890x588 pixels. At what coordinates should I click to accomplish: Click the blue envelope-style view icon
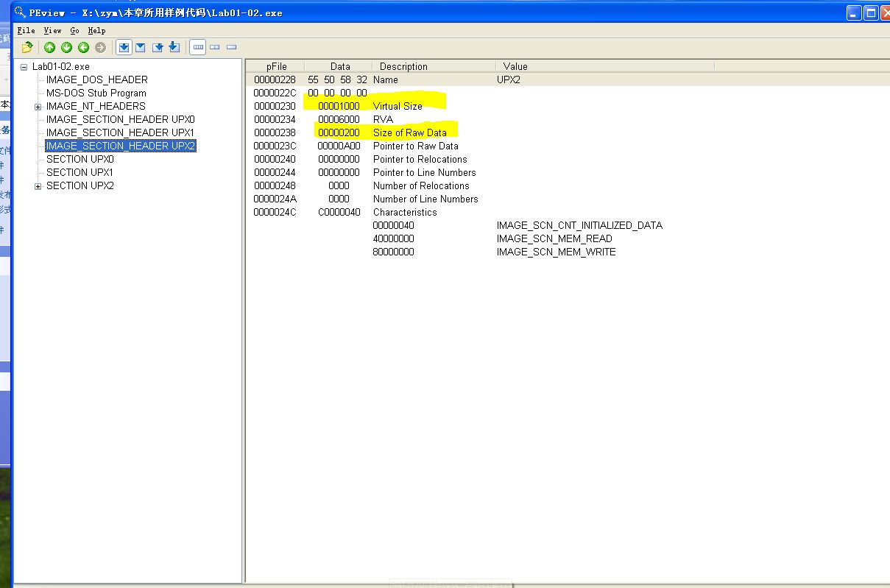(x=140, y=48)
